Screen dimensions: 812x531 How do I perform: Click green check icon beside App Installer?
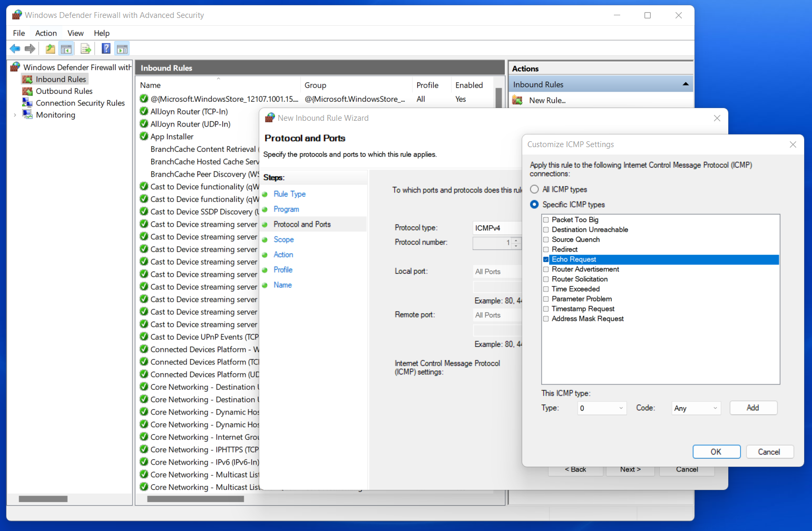144,137
